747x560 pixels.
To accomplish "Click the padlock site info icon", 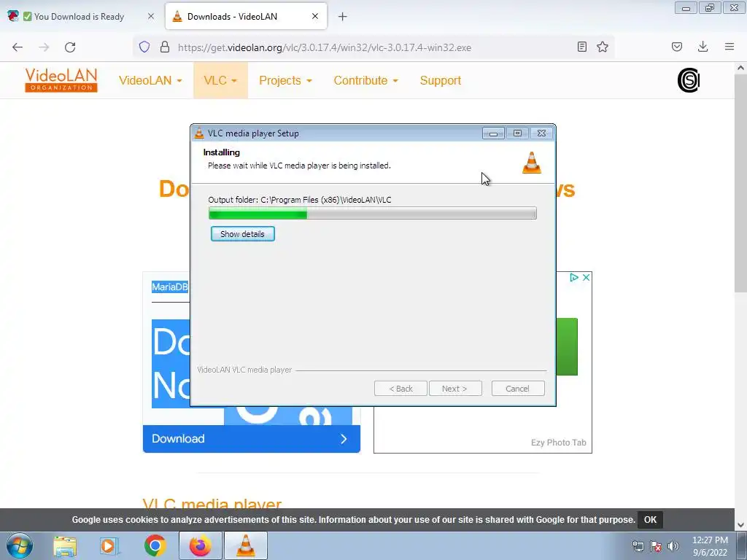I will tap(165, 47).
